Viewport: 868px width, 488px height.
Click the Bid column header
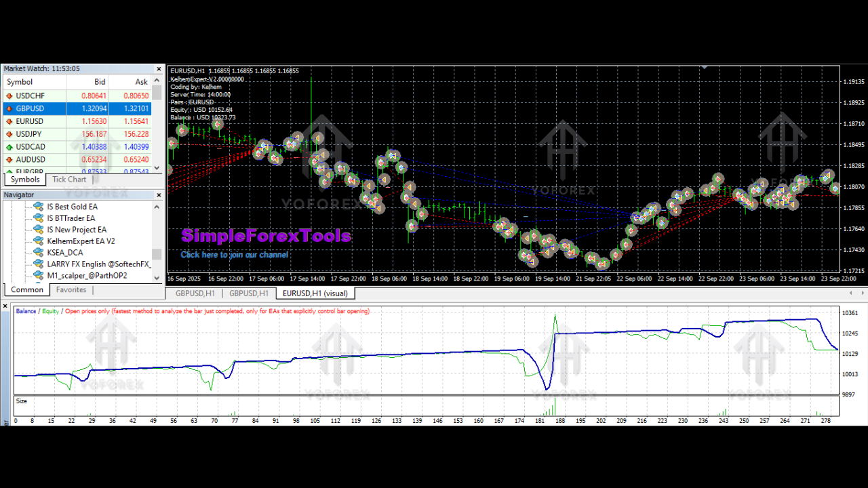pos(100,82)
